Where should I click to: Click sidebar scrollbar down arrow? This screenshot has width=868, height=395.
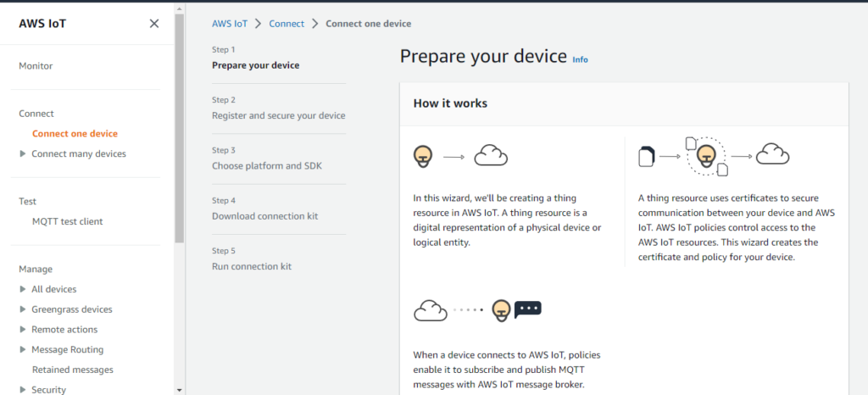pyautogui.click(x=179, y=390)
